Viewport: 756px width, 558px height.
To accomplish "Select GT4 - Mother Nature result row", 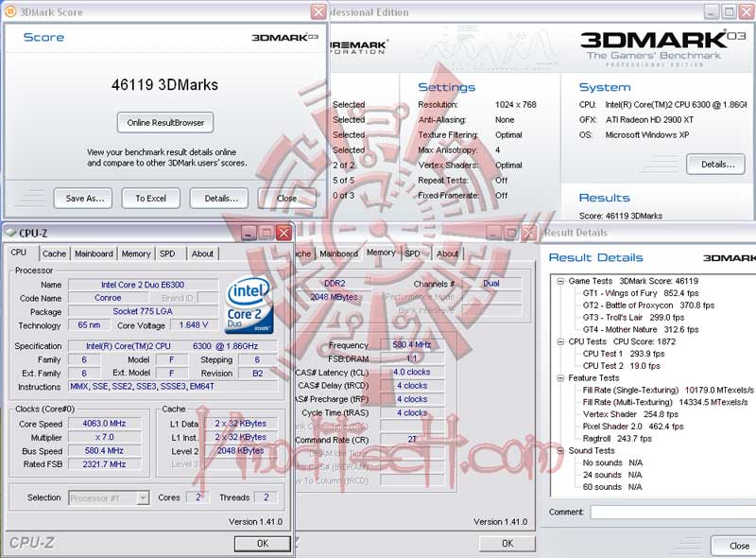I will (641, 329).
